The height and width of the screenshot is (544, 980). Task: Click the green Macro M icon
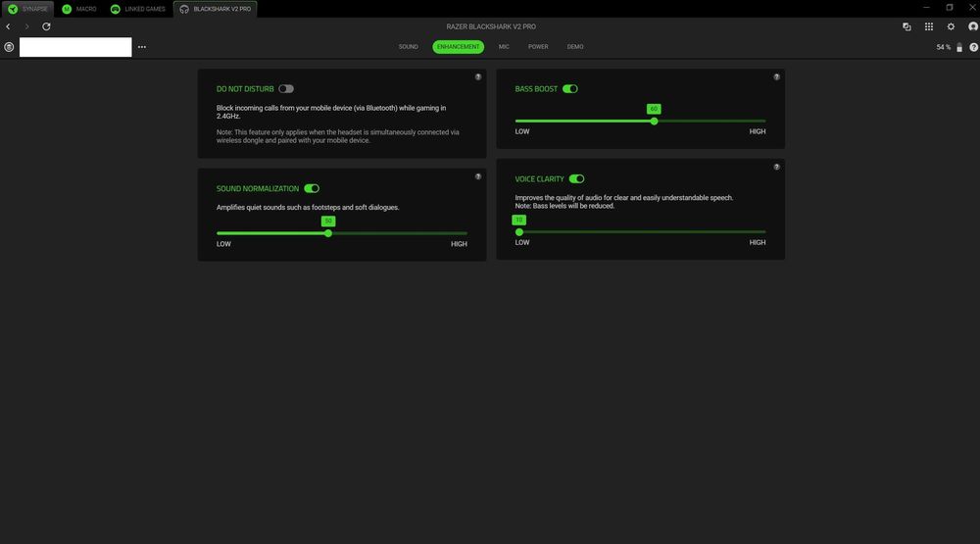click(67, 9)
